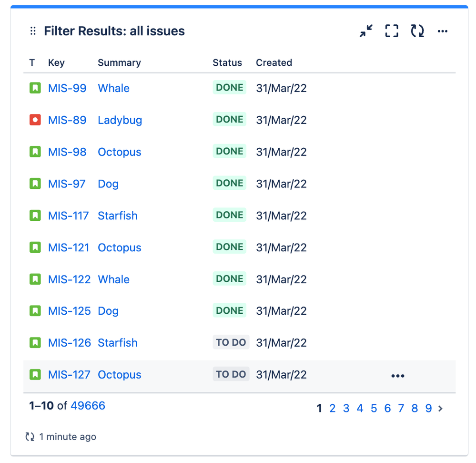Expand the gadget to fullscreen view
The width and height of the screenshot is (476, 463).
click(x=391, y=31)
